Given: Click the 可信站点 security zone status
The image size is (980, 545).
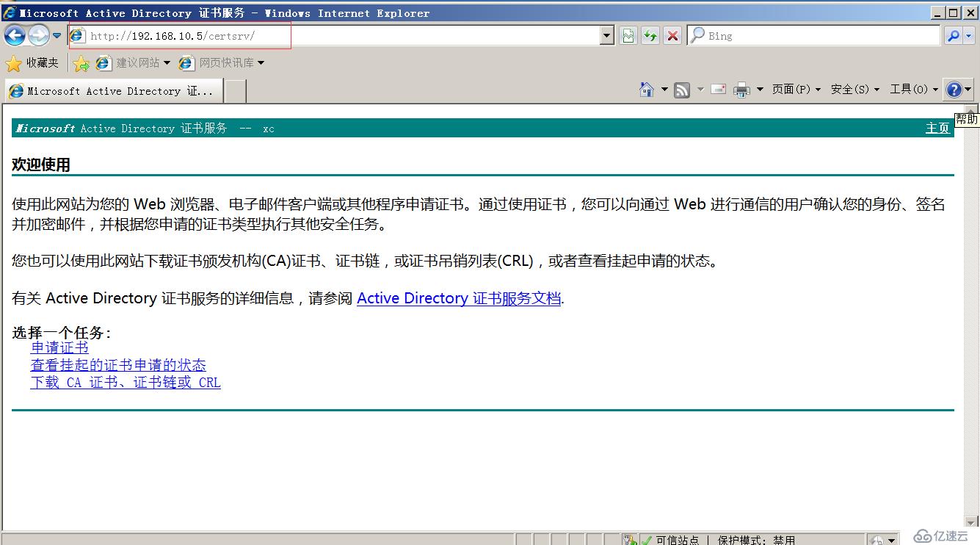Looking at the screenshot, I should (x=678, y=540).
